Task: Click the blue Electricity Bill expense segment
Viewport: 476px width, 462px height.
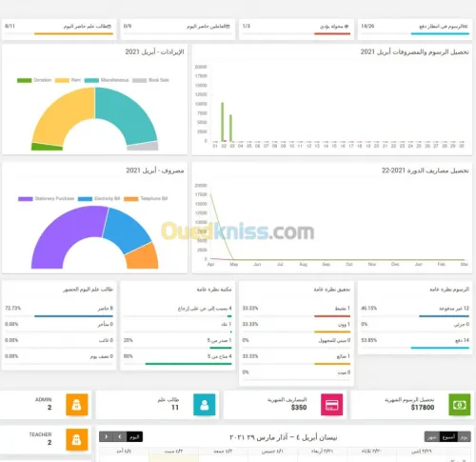Action: pos(127,229)
